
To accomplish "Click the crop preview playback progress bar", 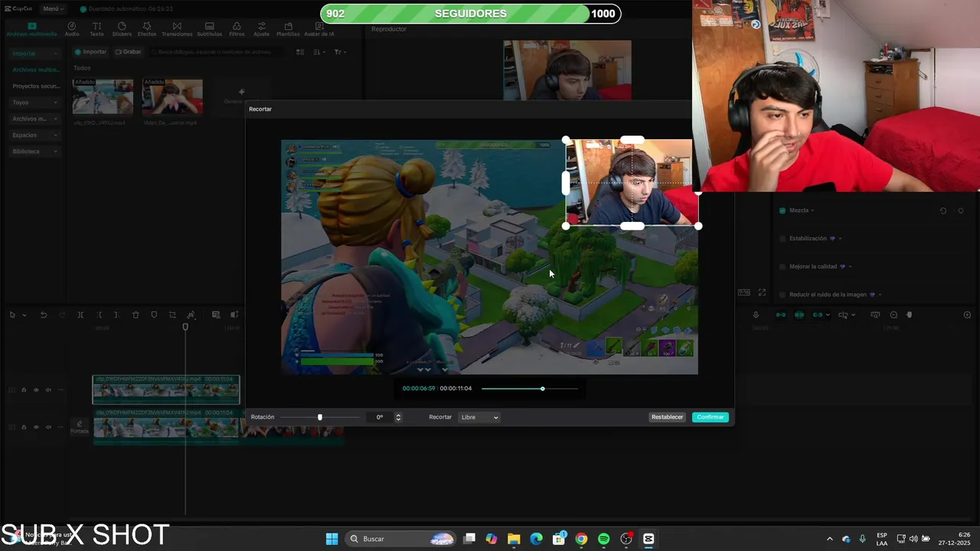I will 529,389.
